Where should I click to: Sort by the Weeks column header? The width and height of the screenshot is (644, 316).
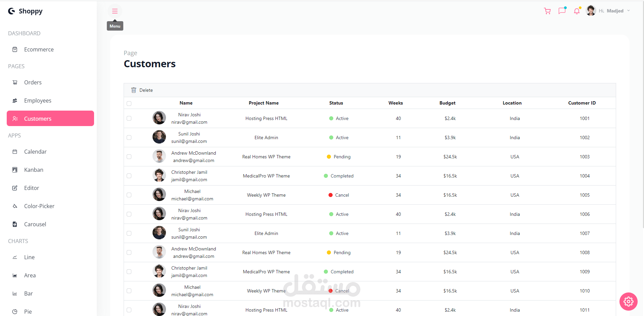pyautogui.click(x=396, y=103)
